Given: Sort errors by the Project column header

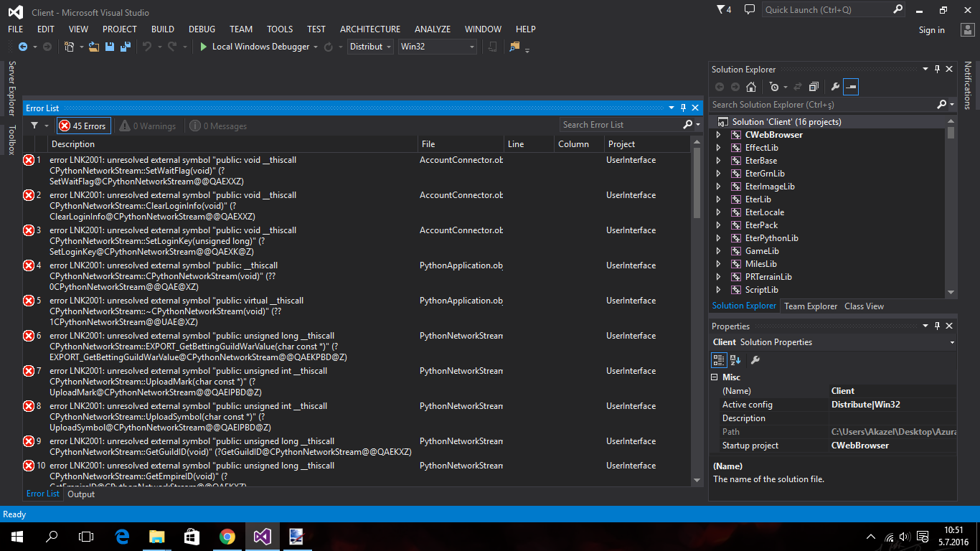Looking at the screenshot, I should (x=647, y=144).
